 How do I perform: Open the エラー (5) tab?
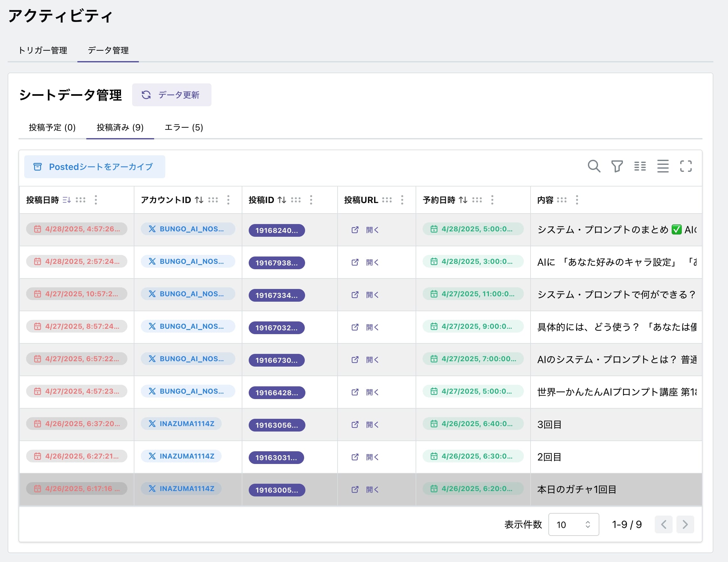184,128
